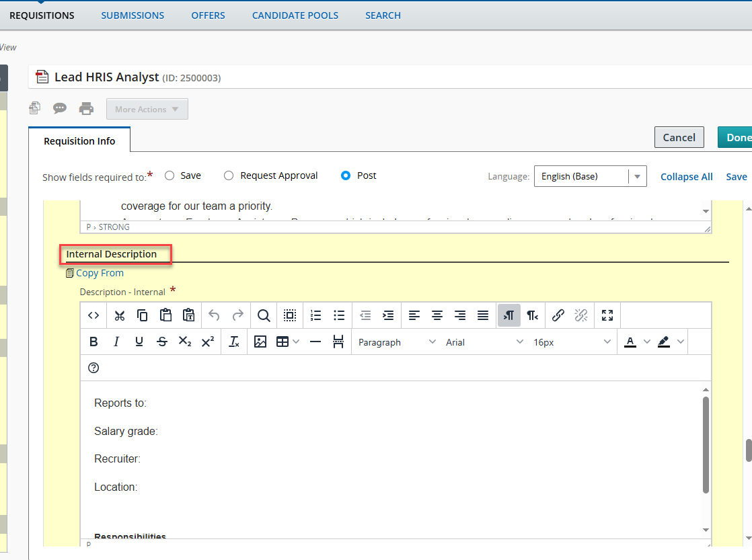Viewport: 752px width, 560px height.
Task: Justify text alignment
Action: tap(483, 315)
